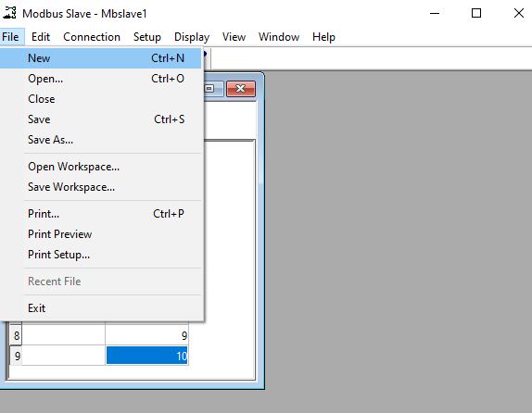532x413 pixels.
Task: Close the Mbslave1 child window with red X
Action: [241, 89]
